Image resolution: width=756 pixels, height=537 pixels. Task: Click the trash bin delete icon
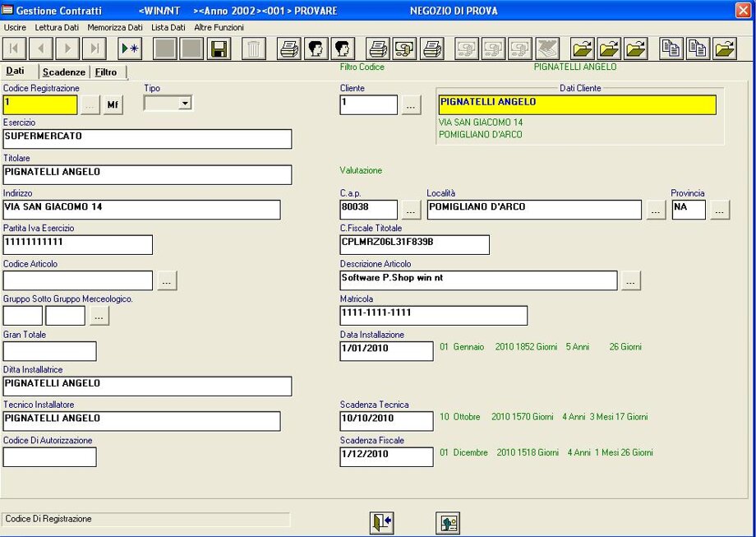pyautogui.click(x=253, y=49)
